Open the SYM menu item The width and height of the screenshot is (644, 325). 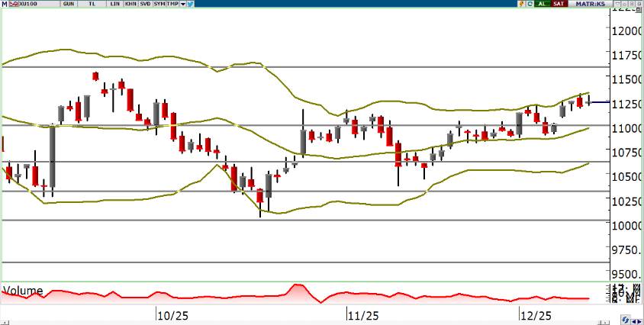click(x=159, y=4)
